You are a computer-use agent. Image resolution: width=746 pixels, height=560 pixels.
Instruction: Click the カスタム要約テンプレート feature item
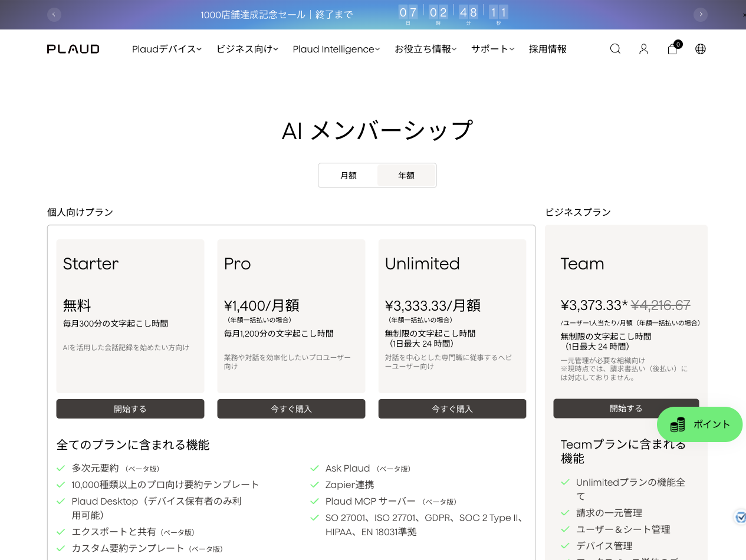tap(147, 548)
